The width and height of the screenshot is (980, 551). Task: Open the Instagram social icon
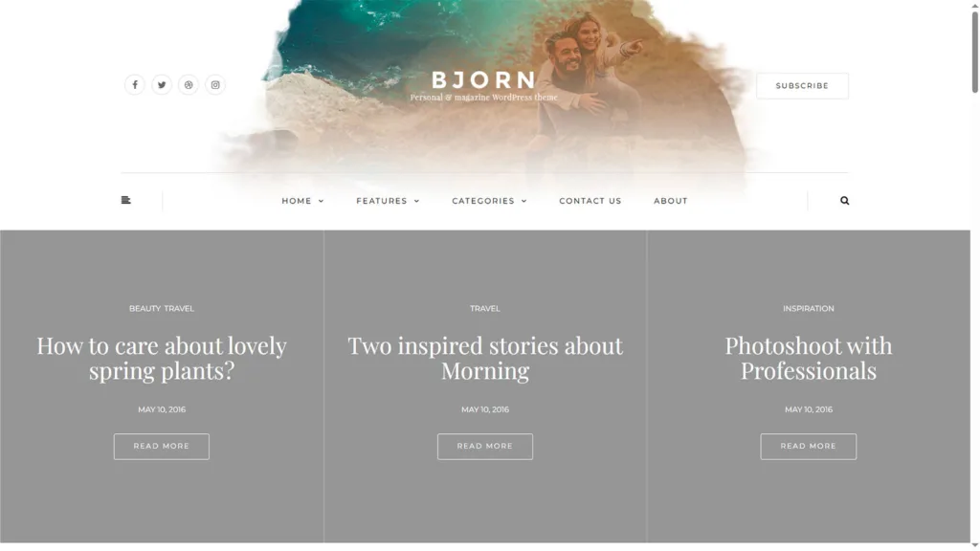pyautogui.click(x=215, y=85)
